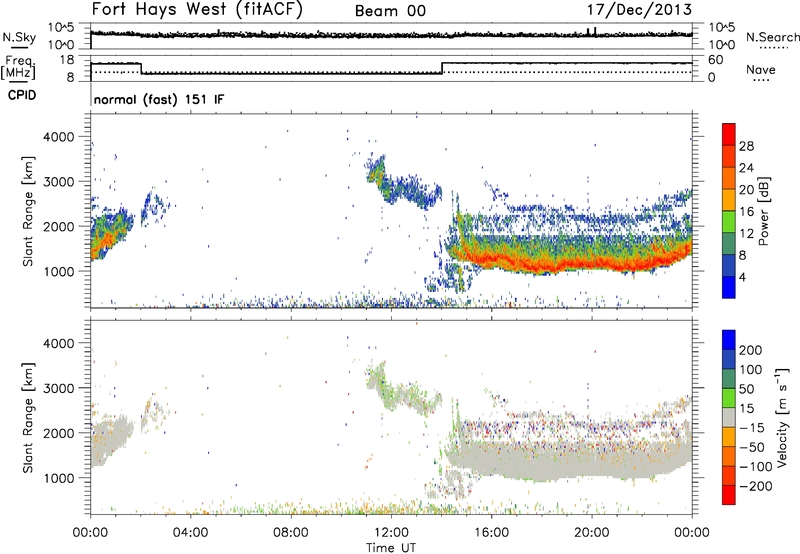The height and width of the screenshot is (554, 800).
Task: Click the blue bottom of the power colorbar
Action: tap(729, 287)
